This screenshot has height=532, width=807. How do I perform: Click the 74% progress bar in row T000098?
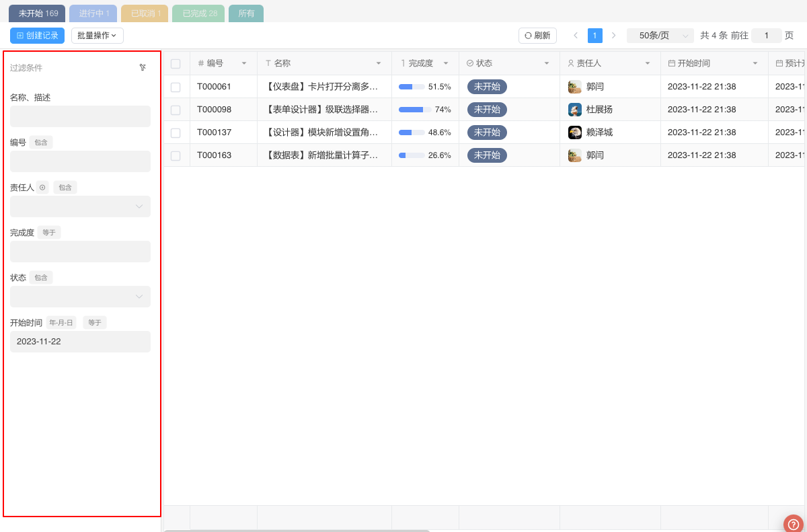[x=414, y=110]
